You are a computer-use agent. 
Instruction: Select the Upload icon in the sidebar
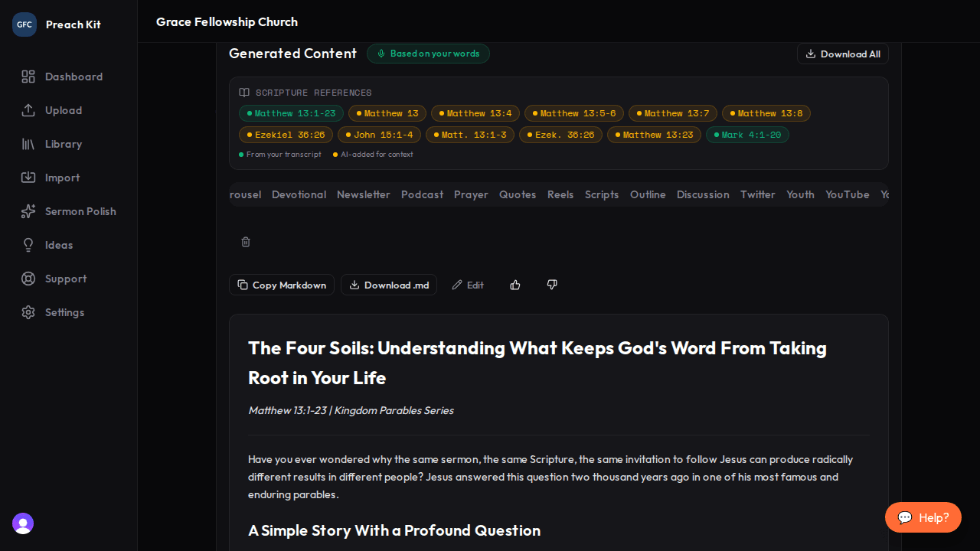(28, 110)
